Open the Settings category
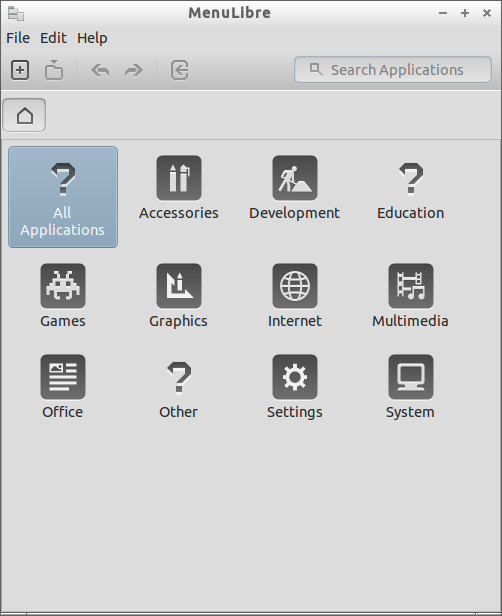The image size is (502, 616). click(x=295, y=387)
